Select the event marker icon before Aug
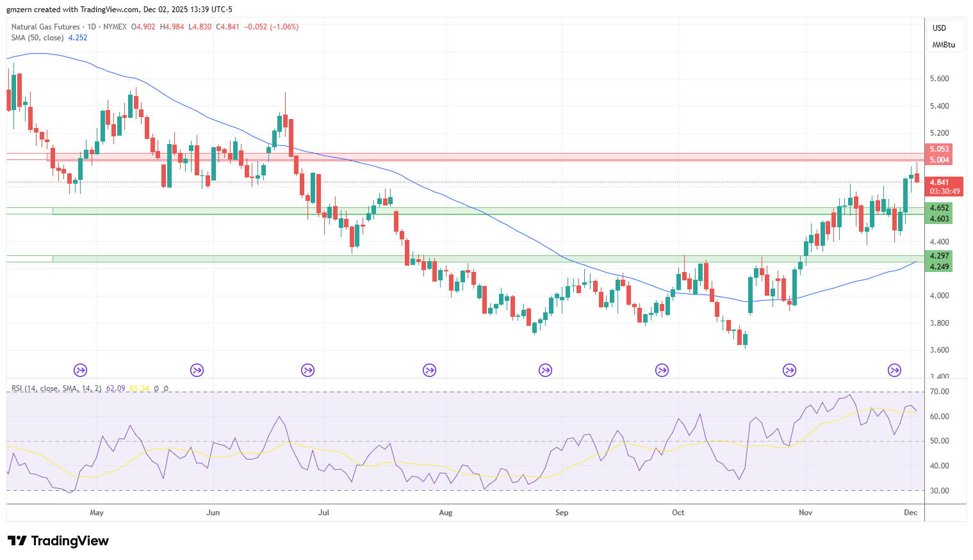Screen dimensions: 973x560 (x=429, y=370)
